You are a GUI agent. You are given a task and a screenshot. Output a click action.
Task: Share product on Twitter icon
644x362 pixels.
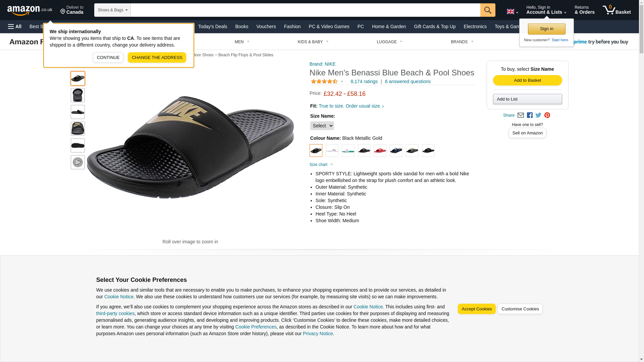point(538,115)
